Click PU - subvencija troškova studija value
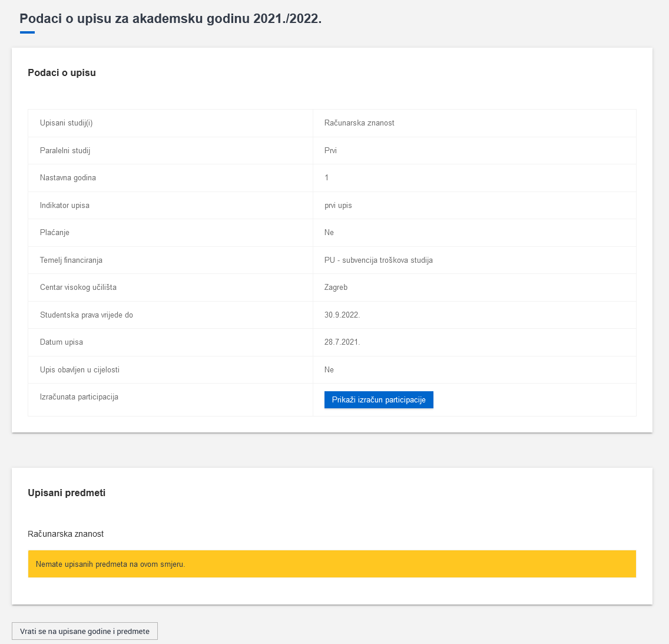 379,260
